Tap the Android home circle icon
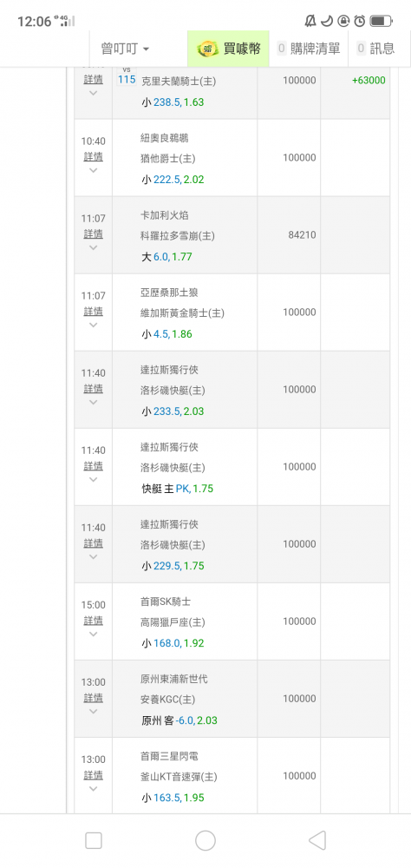This screenshot has height=868, width=411. pyautogui.click(x=205, y=840)
